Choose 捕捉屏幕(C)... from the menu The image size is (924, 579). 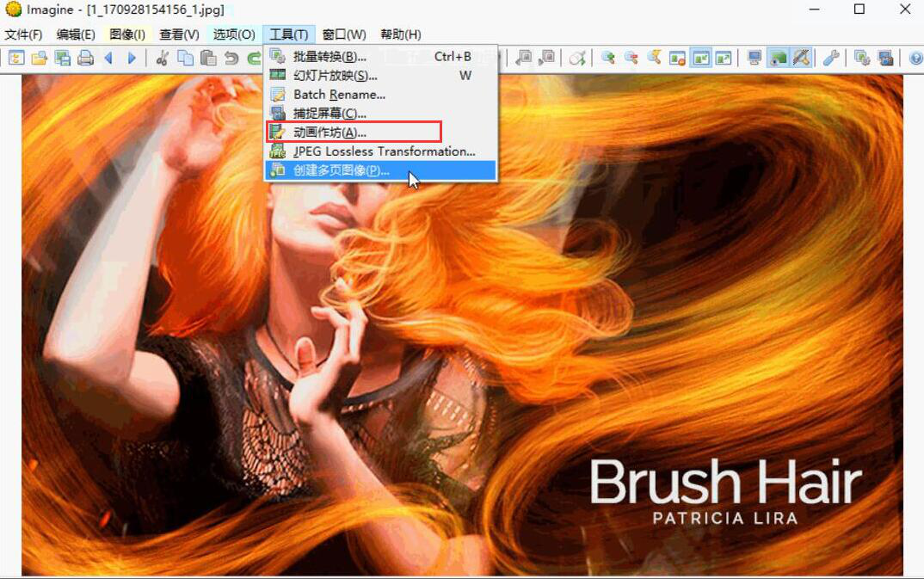click(x=380, y=113)
